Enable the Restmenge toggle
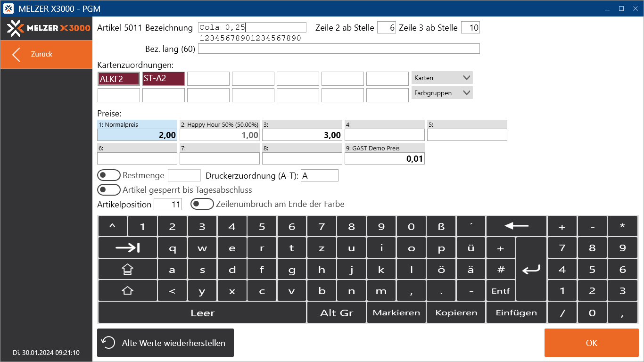 click(109, 175)
